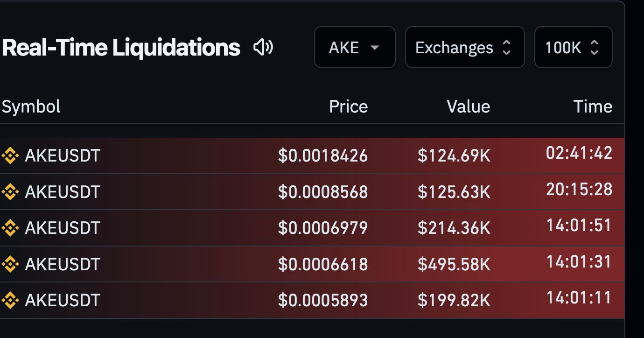Sort by the Price column header
This screenshot has width=644, height=338.
click(x=348, y=107)
